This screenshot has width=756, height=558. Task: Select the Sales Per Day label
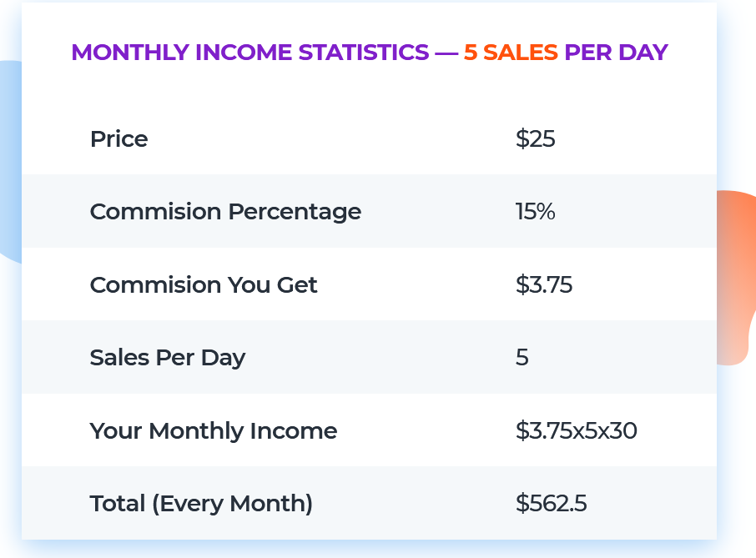(168, 358)
